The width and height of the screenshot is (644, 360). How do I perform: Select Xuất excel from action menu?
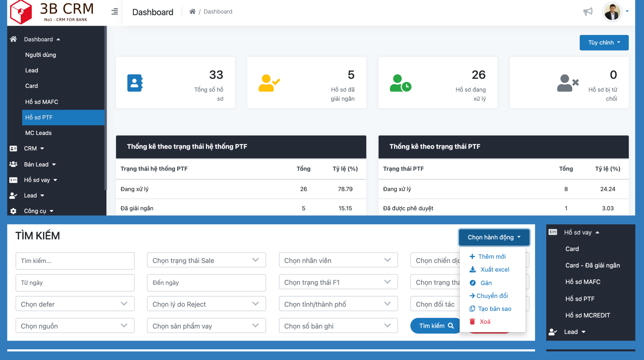click(494, 269)
